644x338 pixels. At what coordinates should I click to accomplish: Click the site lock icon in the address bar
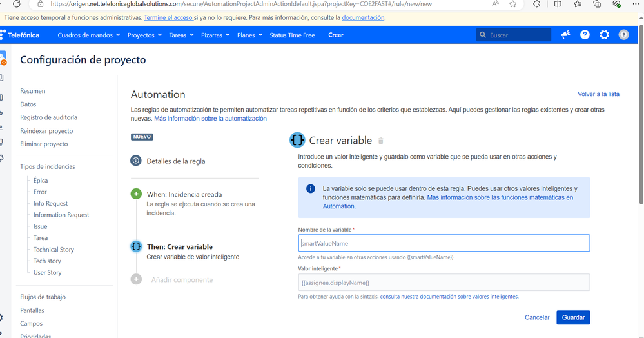pos(40,4)
